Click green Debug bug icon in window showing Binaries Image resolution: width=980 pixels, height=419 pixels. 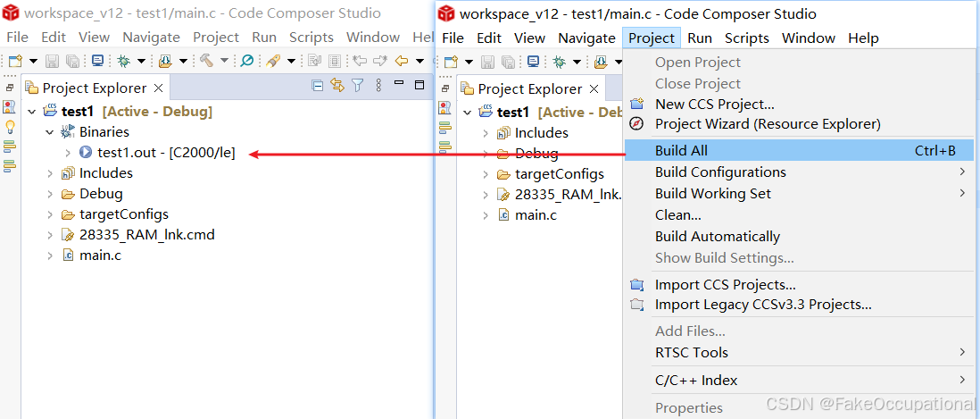click(124, 61)
